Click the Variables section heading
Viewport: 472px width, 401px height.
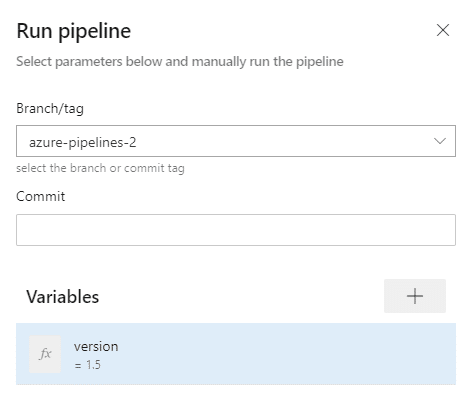63,297
